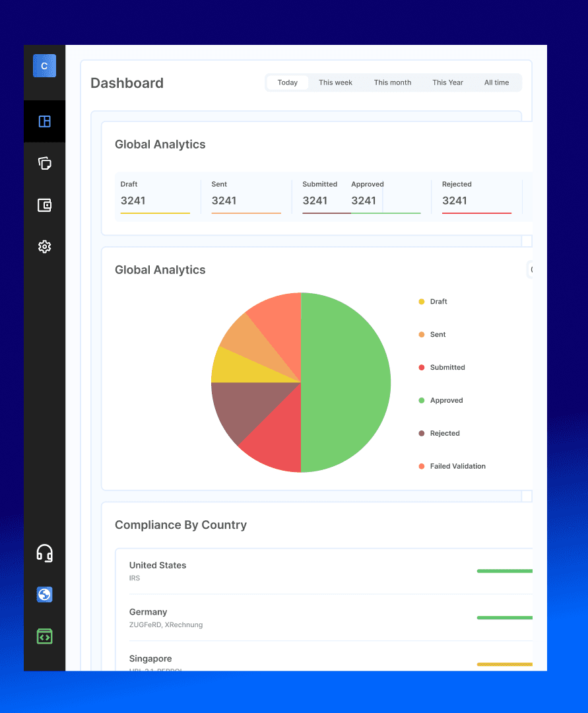Open the wallet icon in sidebar
This screenshot has width=588, height=713.
44,205
